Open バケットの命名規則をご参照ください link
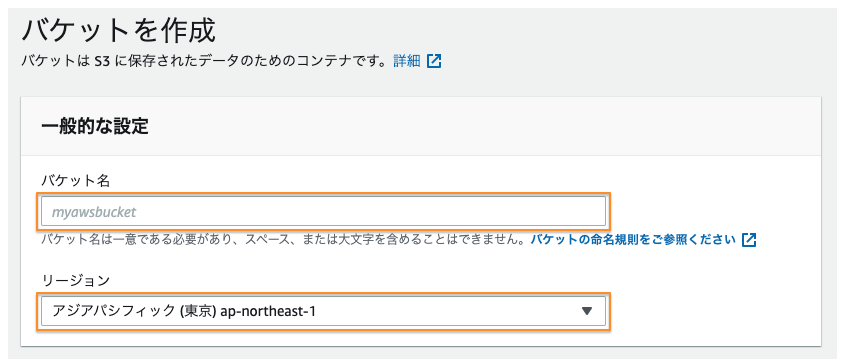Image resolution: width=844 pixels, height=364 pixels. pyautogui.click(x=633, y=240)
